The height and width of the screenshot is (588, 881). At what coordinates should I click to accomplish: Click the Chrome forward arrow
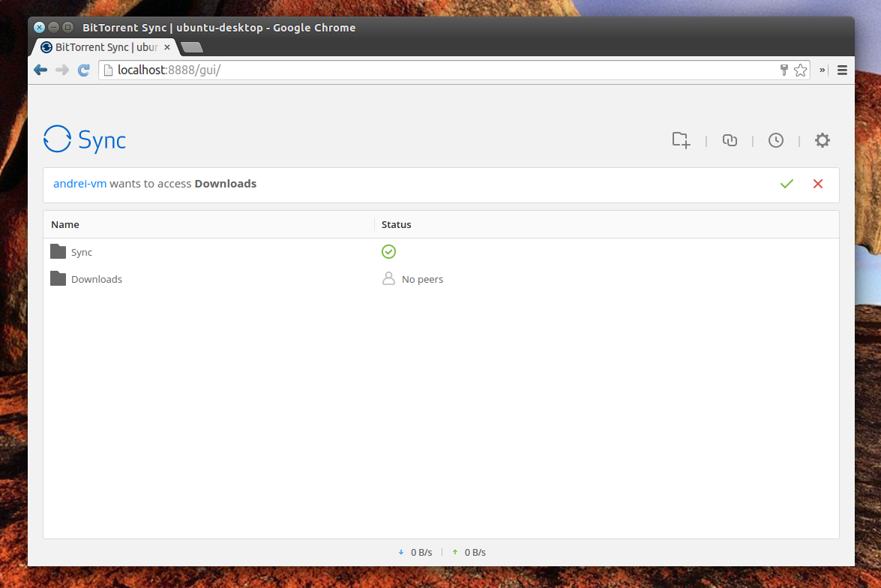pyautogui.click(x=62, y=70)
